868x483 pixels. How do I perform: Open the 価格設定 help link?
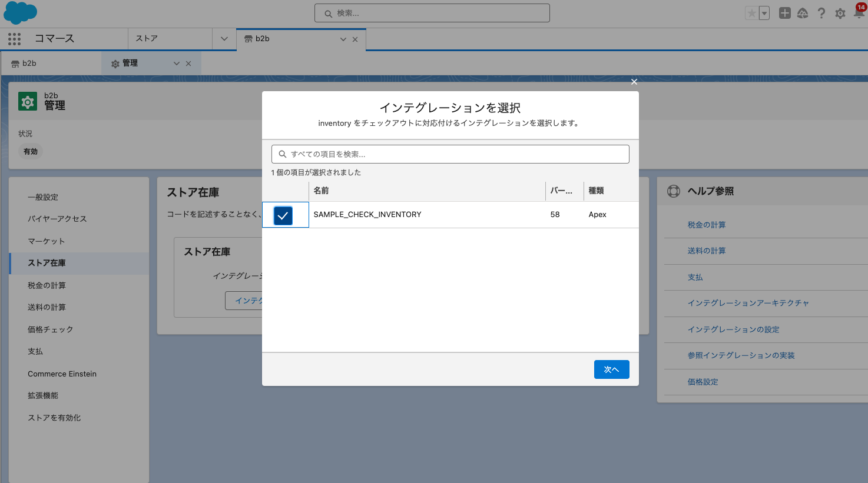pyautogui.click(x=704, y=382)
